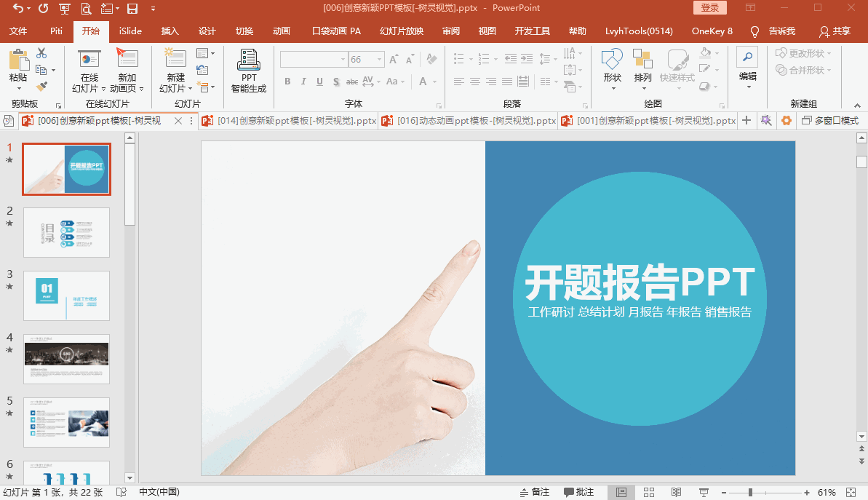Viewport: 868px width, 500px height.
Task: Click the 排列 arrange icon
Action: [x=642, y=71]
